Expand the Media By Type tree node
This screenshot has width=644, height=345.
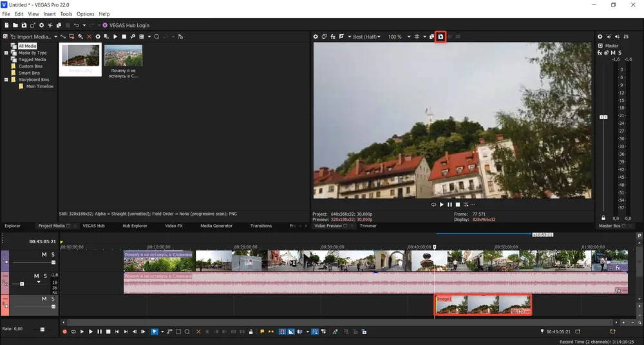coord(6,53)
